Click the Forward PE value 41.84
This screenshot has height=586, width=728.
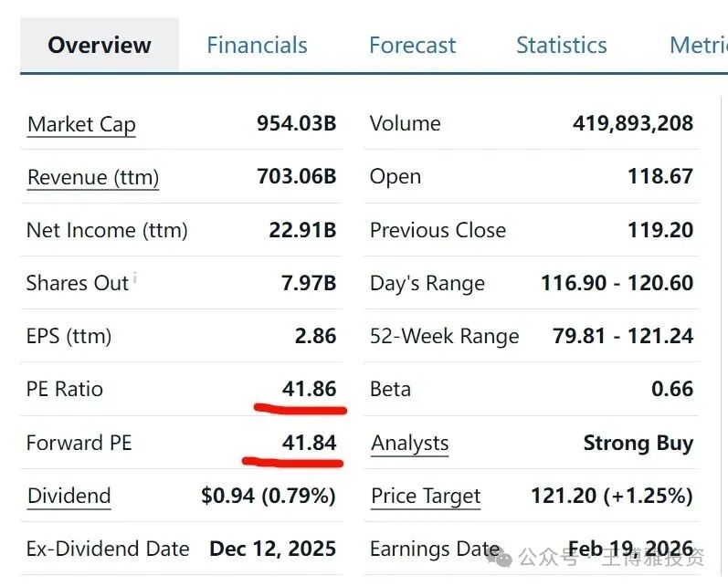click(x=309, y=444)
